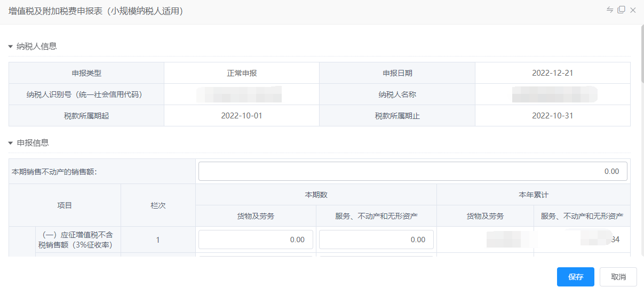
Task: Click the 税款所属期起 date 2022-10-01
Action: coord(242,115)
